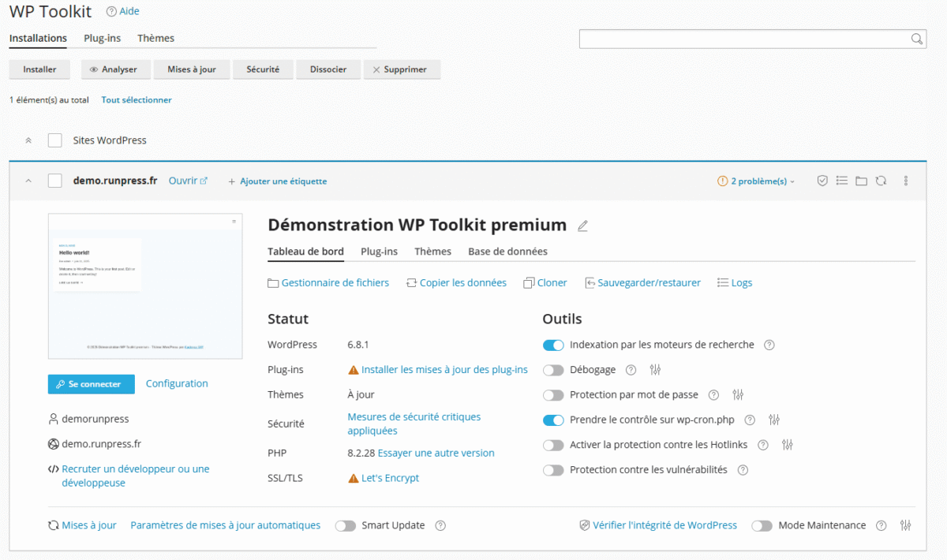This screenshot has width=947, height=560.
Task: Open the three-dot kebab menu for demo.runpress.fr
Action: [x=906, y=181]
